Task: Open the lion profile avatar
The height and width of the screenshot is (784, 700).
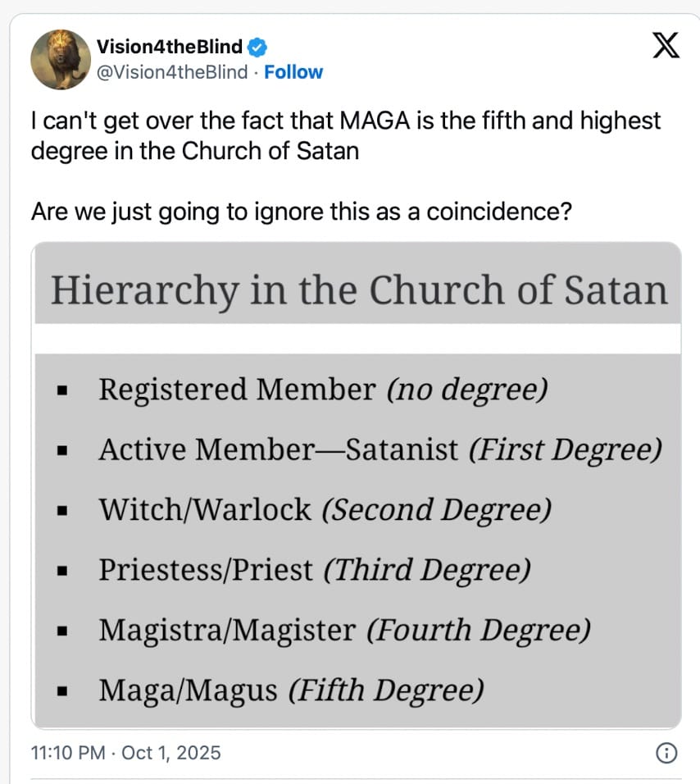Action: (x=61, y=59)
